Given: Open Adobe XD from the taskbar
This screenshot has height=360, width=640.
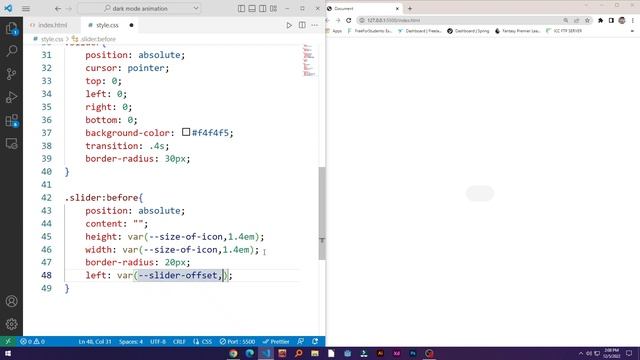Looking at the screenshot, I should [396, 353].
